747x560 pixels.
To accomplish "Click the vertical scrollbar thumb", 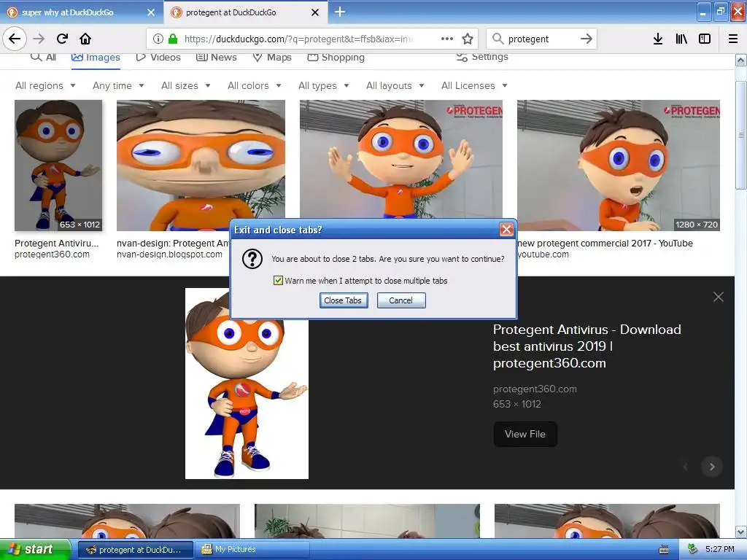I will point(741,135).
